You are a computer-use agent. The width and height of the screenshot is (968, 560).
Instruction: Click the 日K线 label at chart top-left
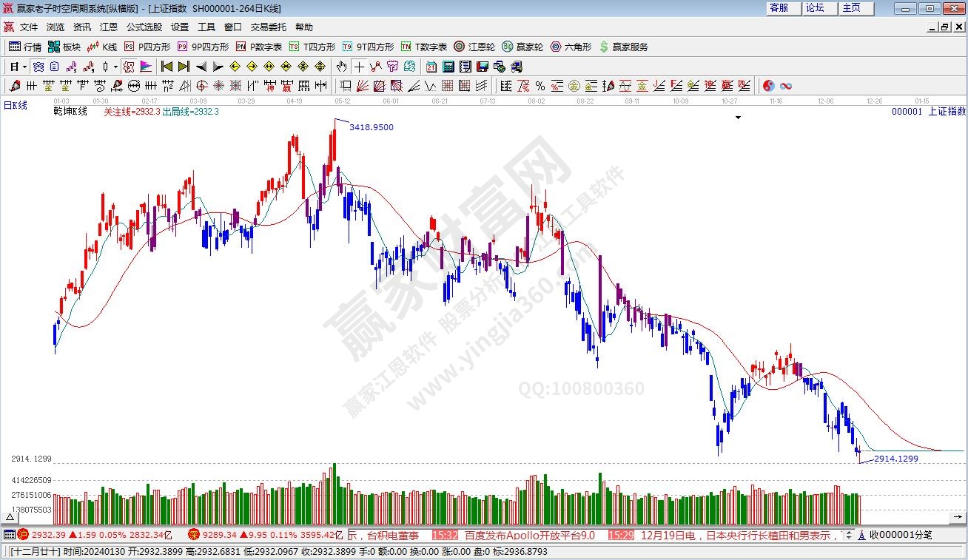point(16,106)
